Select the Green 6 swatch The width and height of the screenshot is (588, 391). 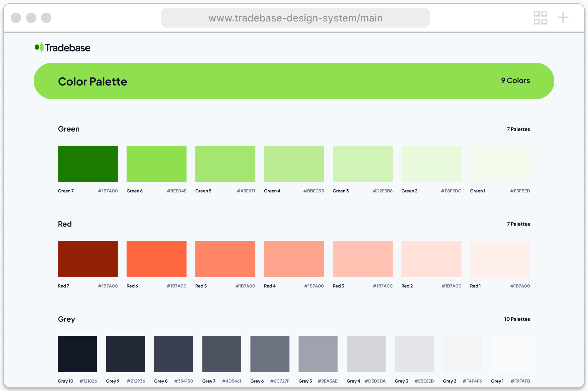[156, 164]
